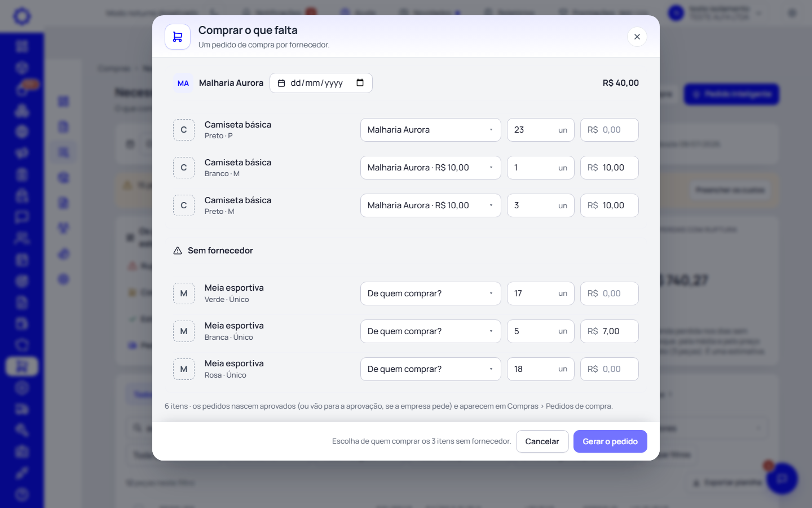Click quantity field showing 17 for Meia Verde
The width and height of the screenshot is (812, 508).
[x=541, y=294]
